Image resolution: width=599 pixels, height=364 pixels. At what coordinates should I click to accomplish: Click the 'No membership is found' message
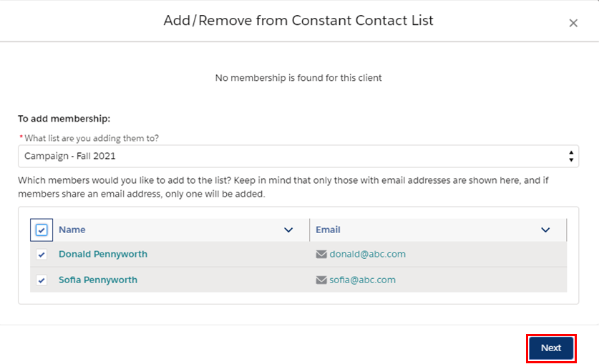pos(298,78)
